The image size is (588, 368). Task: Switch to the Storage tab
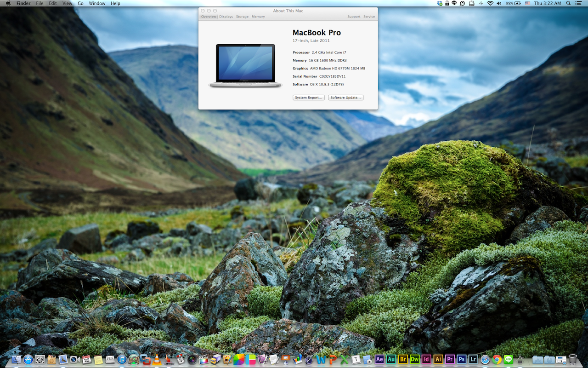pyautogui.click(x=242, y=17)
